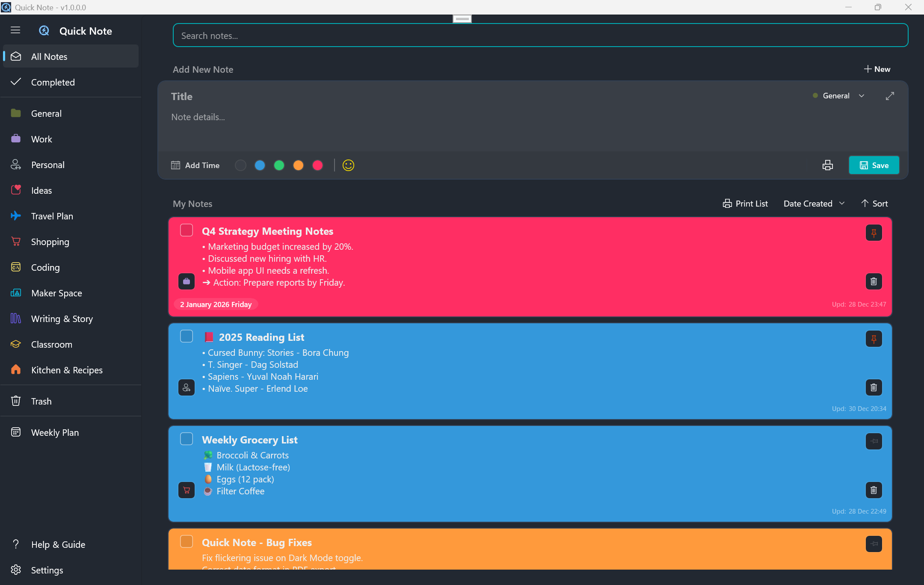924x585 pixels.
Task: Click the Print List button
Action: pos(745,204)
